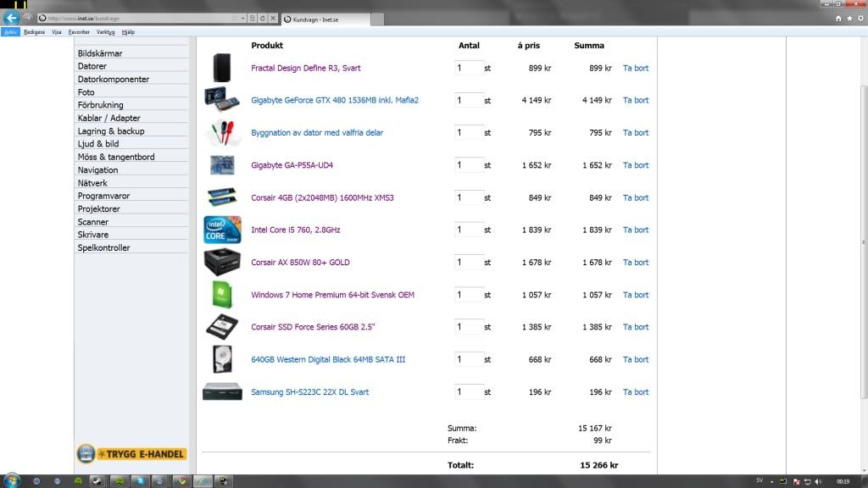Open the Verktyg menu
Image resolution: width=868 pixels, height=488 pixels.
pos(105,31)
